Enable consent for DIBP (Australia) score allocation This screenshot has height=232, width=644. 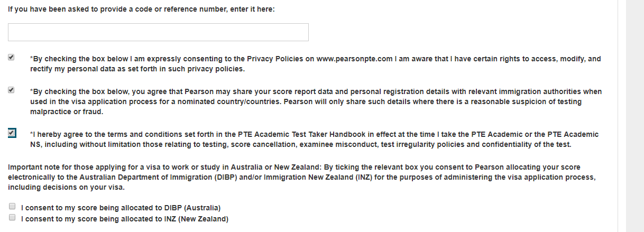(12, 207)
